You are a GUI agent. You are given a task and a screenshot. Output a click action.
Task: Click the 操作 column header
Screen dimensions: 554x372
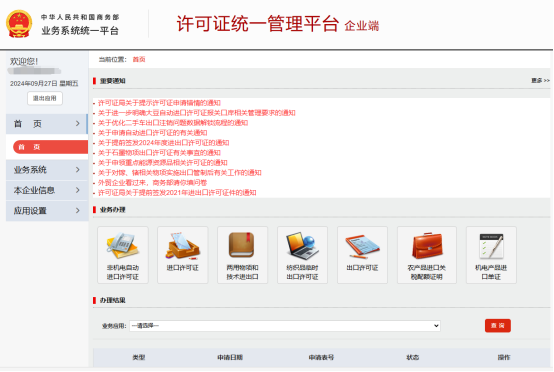click(x=504, y=358)
